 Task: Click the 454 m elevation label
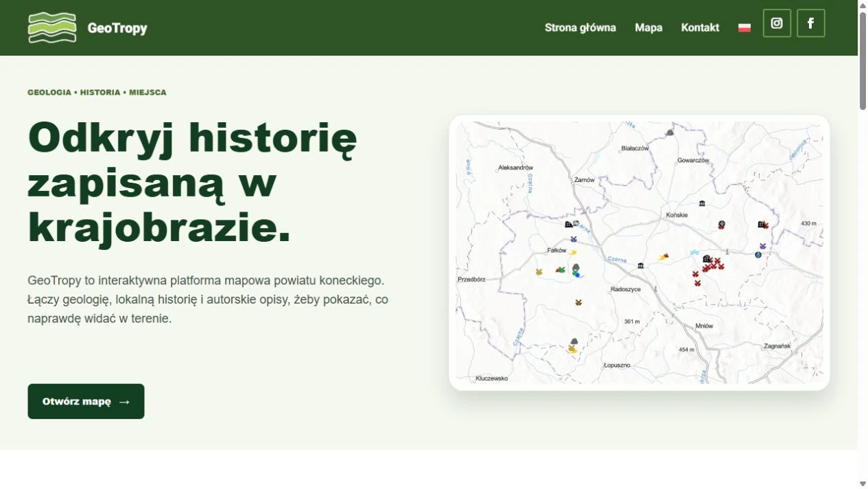point(686,350)
